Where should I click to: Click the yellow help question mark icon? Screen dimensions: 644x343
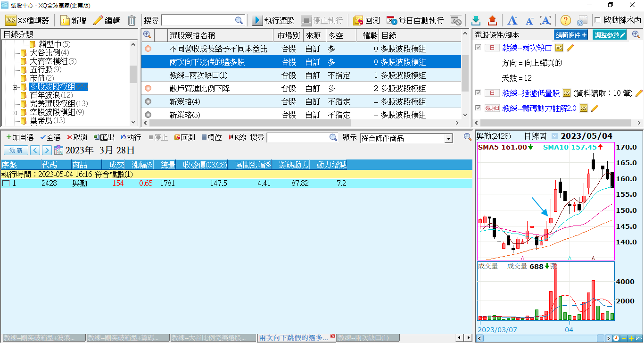(566, 21)
